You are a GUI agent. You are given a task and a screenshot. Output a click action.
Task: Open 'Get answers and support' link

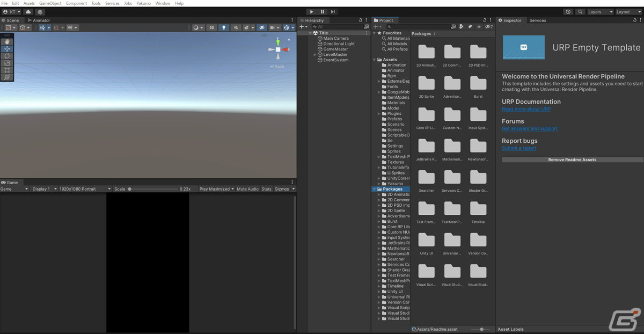(x=530, y=128)
